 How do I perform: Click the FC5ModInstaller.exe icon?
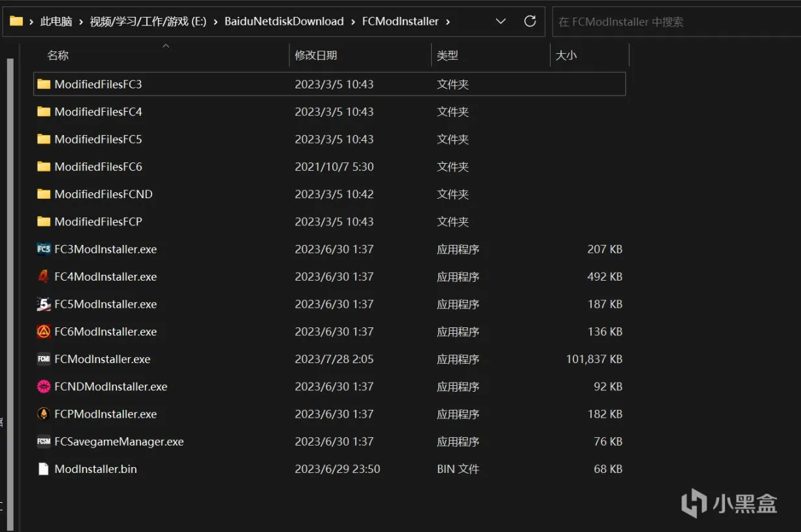click(44, 304)
